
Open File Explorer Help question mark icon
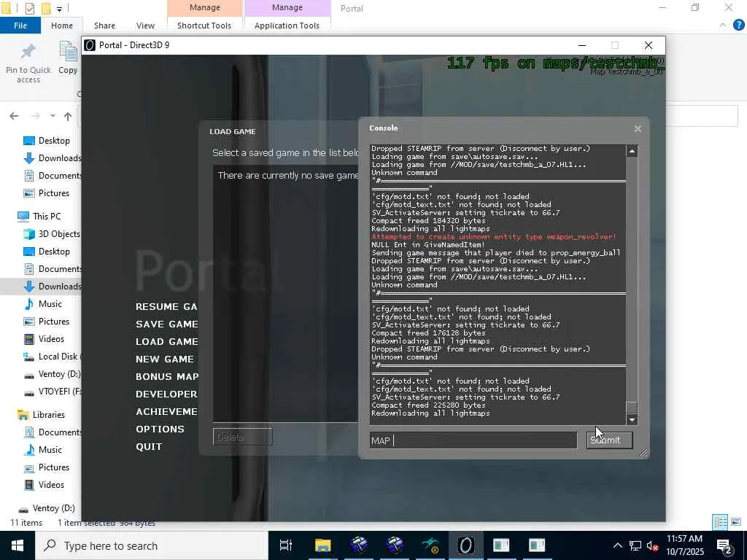[738, 26]
